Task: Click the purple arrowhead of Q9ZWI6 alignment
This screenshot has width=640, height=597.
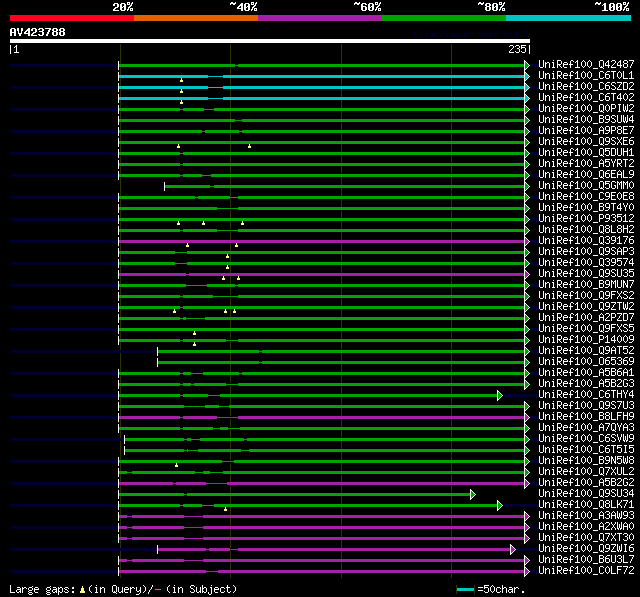Action: (513, 550)
